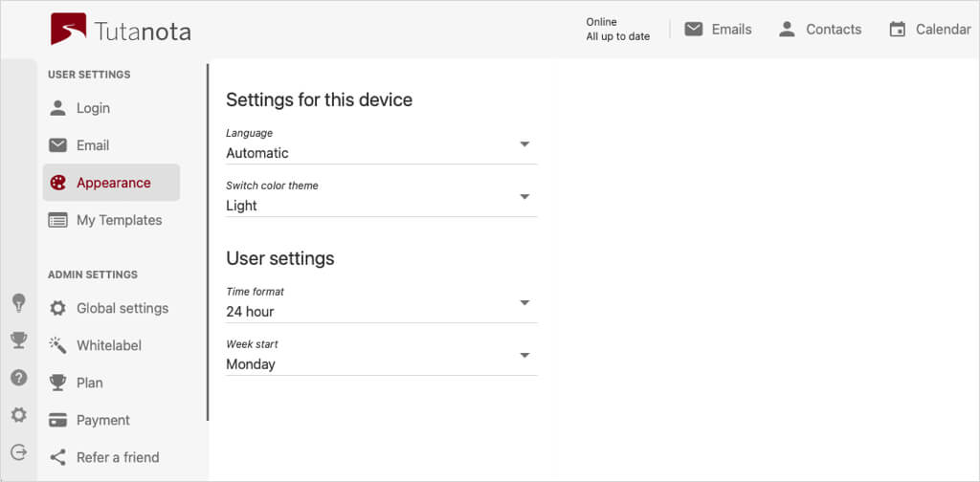Viewport: 980px width, 482px height.
Task: Open Emails via the envelope icon
Action: [x=694, y=30]
